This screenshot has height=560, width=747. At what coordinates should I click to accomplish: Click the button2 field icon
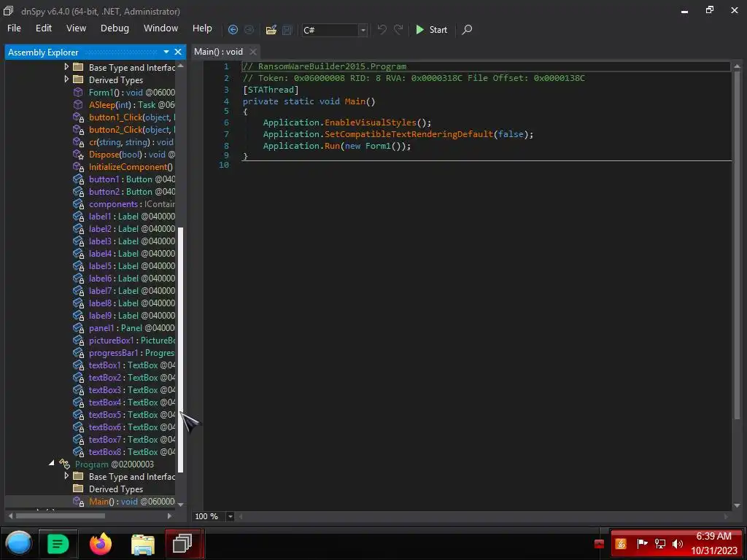coord(78,192)
